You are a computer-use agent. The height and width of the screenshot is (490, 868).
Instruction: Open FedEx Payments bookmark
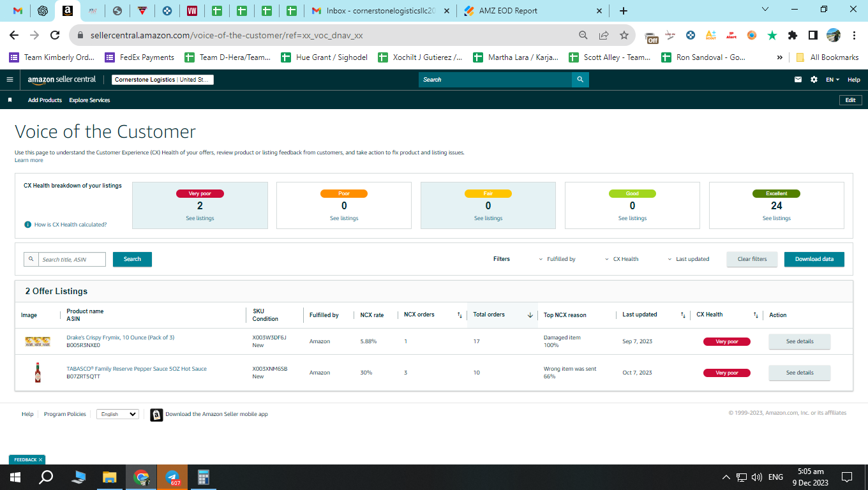[x=140, y=57]
